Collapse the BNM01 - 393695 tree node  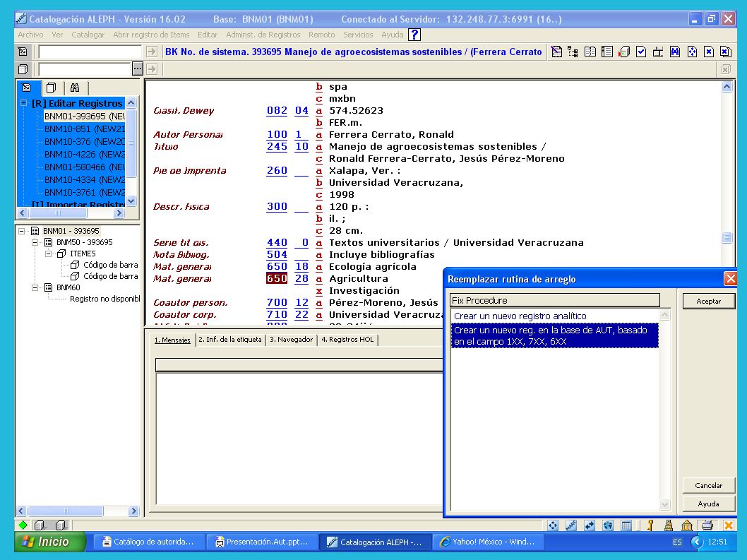pos(21,231)
